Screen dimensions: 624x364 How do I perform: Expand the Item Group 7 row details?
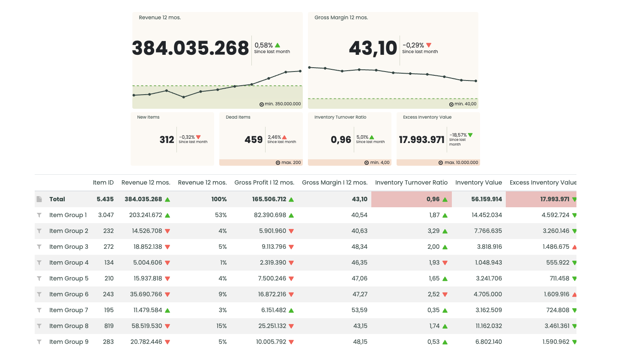[69, 310]
